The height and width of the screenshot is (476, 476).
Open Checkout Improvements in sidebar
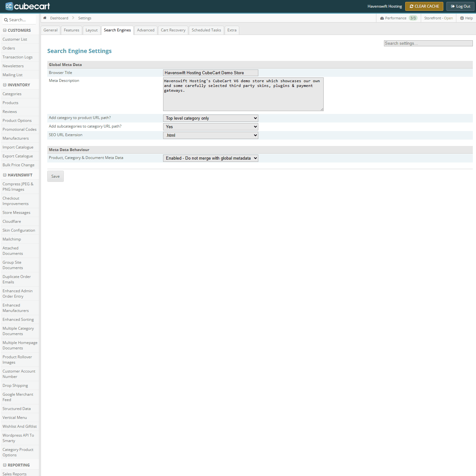16,201
